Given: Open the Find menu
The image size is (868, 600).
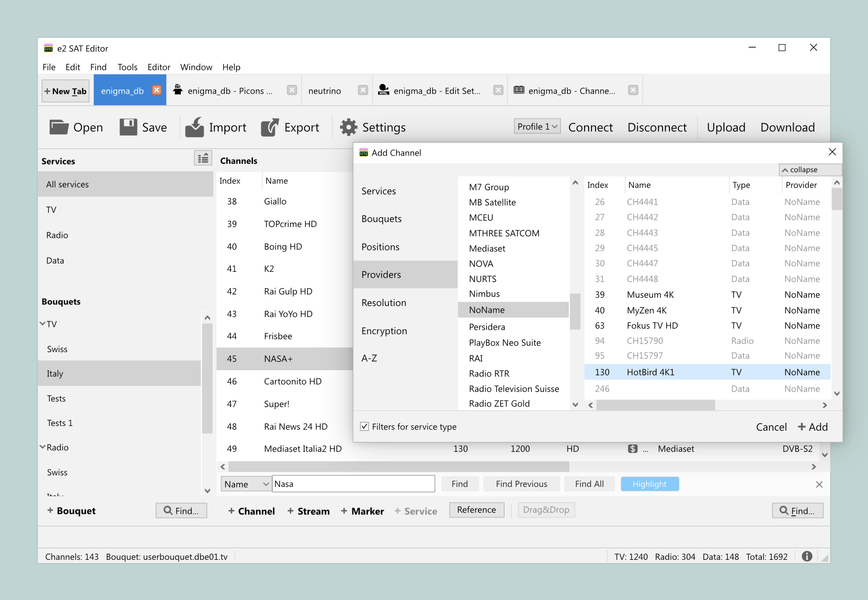Looking at the screenshot, I should (98, 67).
